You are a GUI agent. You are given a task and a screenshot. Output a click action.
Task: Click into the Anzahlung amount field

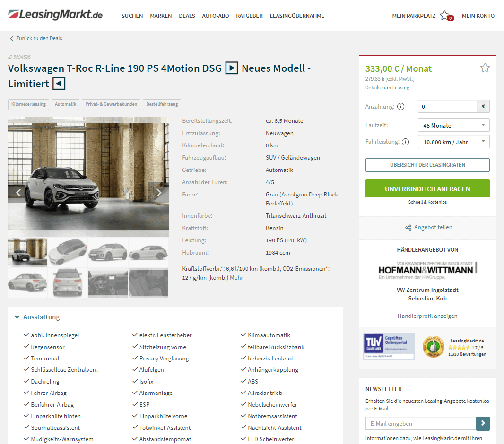pos(447,107)
